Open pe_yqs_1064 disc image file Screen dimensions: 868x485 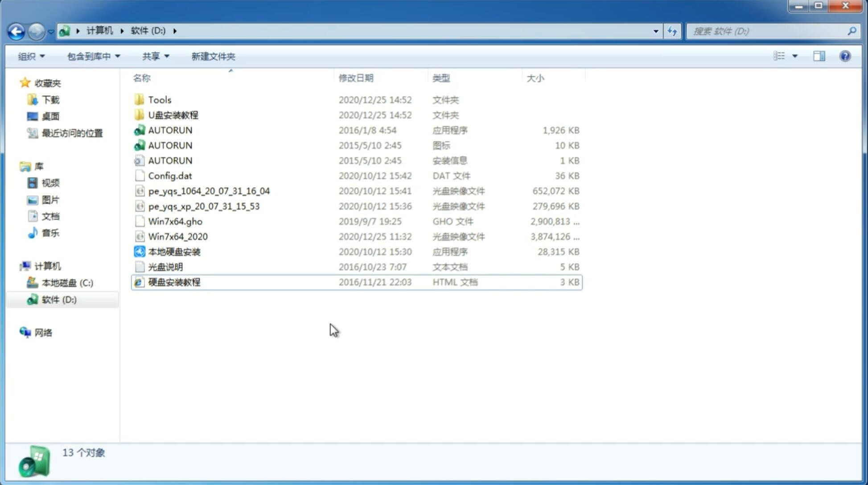tap(209, 191)
